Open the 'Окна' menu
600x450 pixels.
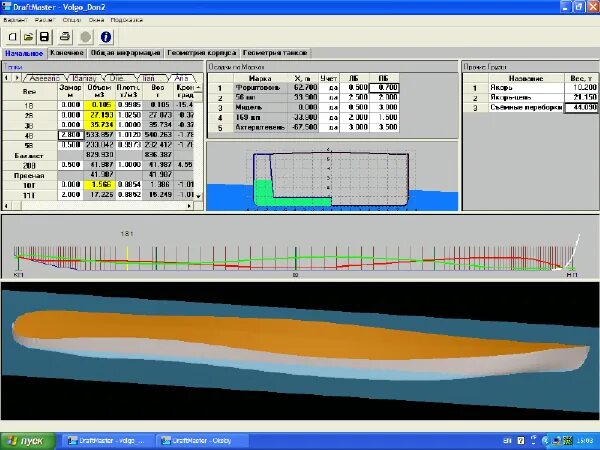point(96,20)
